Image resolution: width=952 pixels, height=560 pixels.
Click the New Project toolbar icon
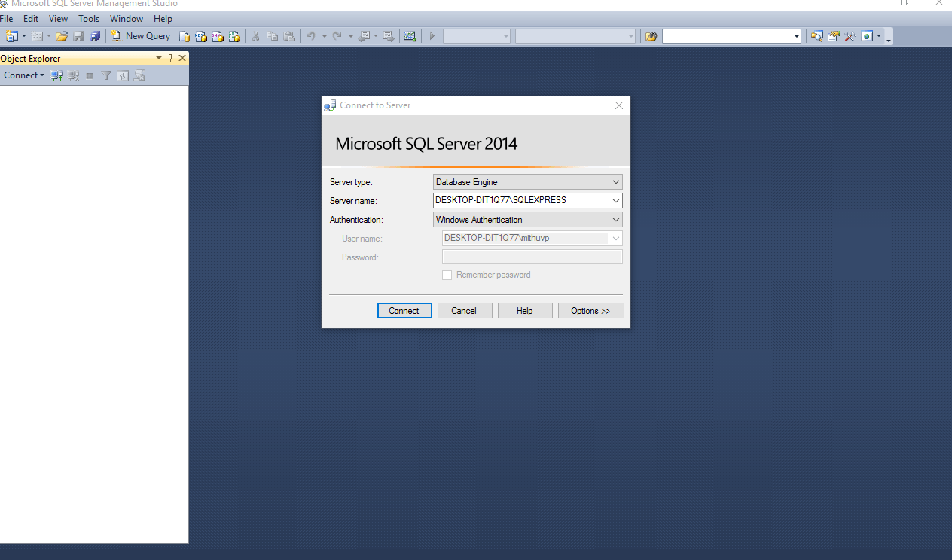(12, 36)
